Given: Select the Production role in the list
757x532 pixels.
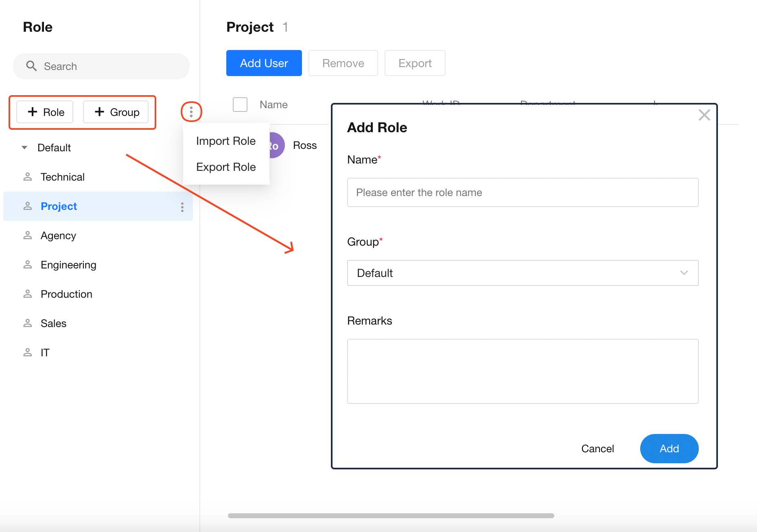Looking at the screenshot, I should [66, 294].
